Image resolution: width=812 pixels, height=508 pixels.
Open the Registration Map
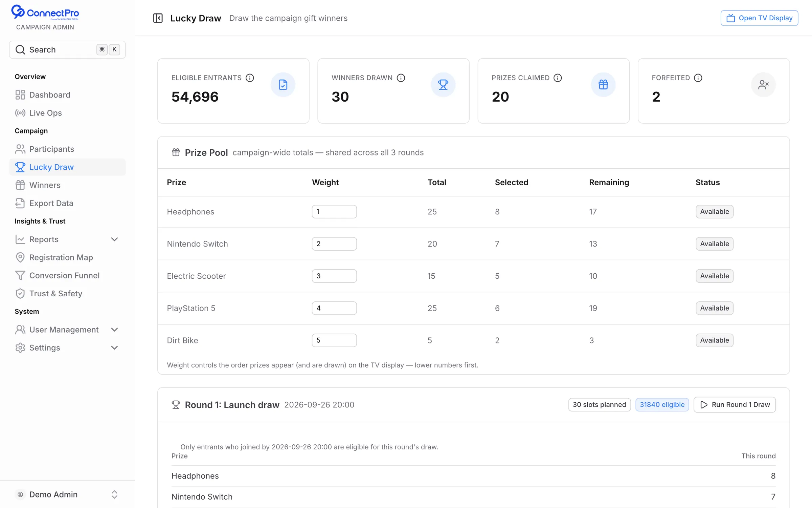pyautogui.click(x=67, y=257)
